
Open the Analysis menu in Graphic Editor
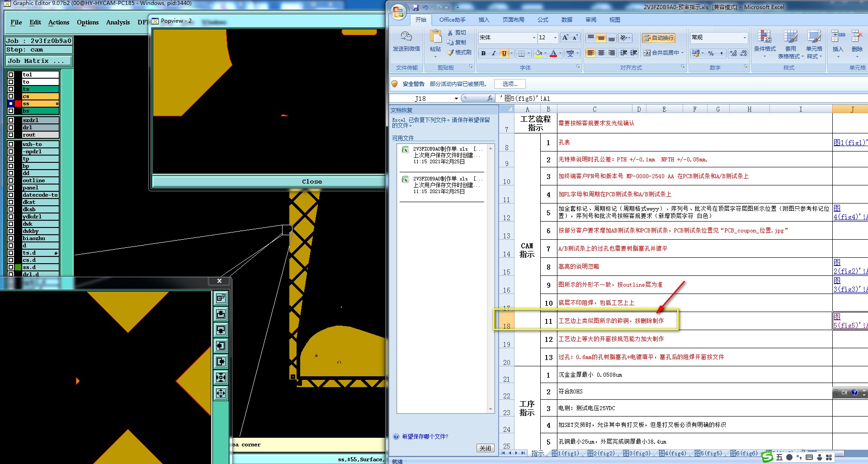pos(118,22)
